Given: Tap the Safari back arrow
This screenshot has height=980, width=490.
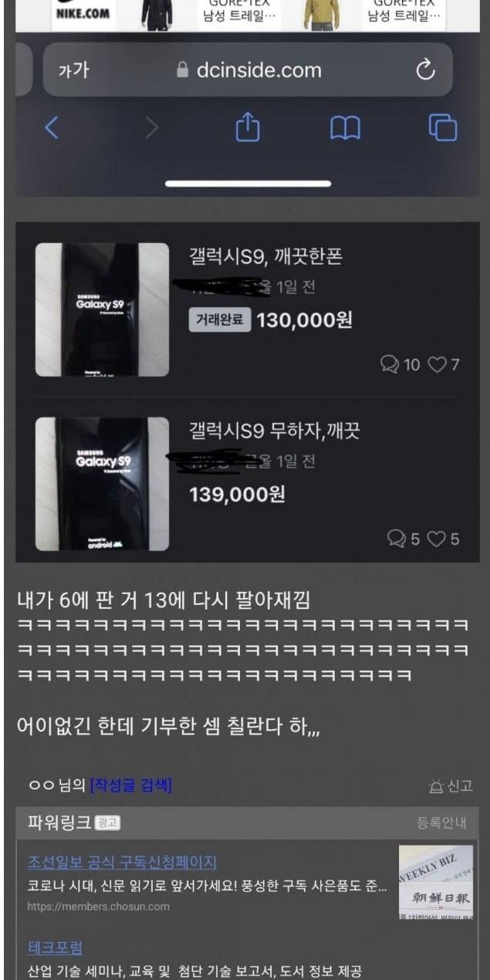Looking at the screenshot, I should coord(51,127).
